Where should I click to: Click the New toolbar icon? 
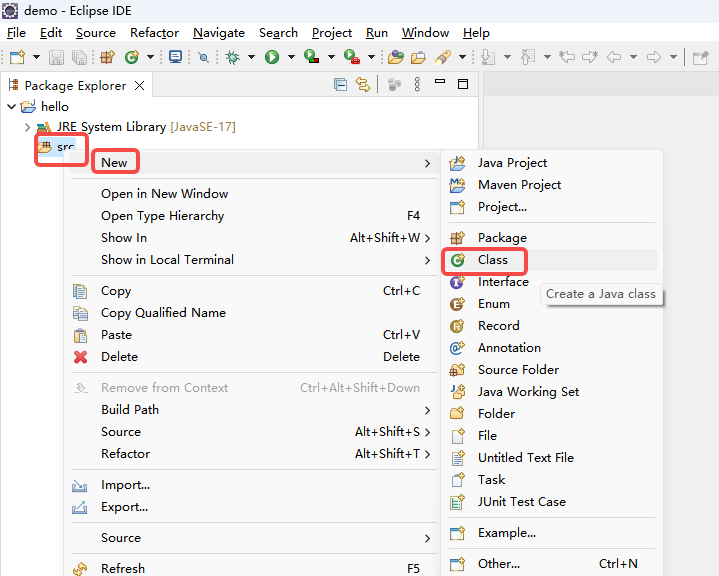click(17, 57)
